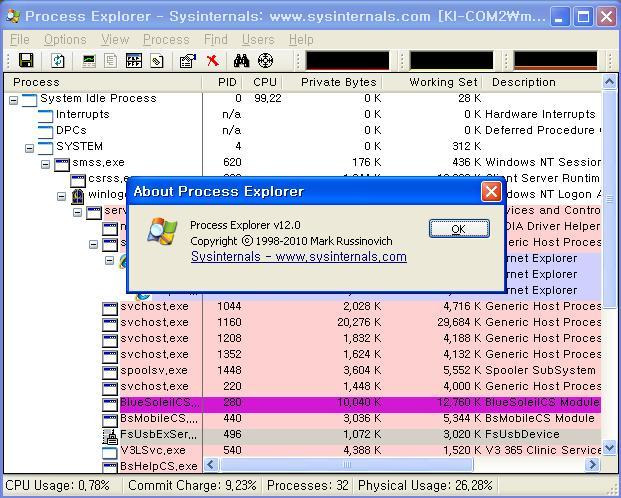Click left arrow of horizontal scrollbar
This screenshot has height=498, width=621.
[x=211, y=464]
